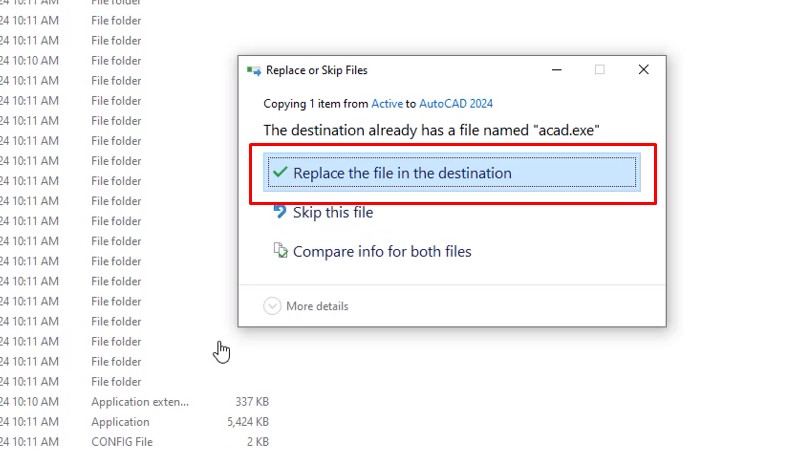800x450 pixels.
Task: Click the 2 KB size cell
Action: [x=257, y=442]
